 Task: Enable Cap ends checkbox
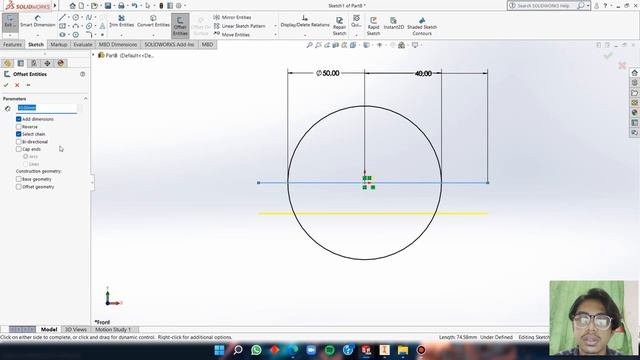pyautogui.click(x=18, y=149)
